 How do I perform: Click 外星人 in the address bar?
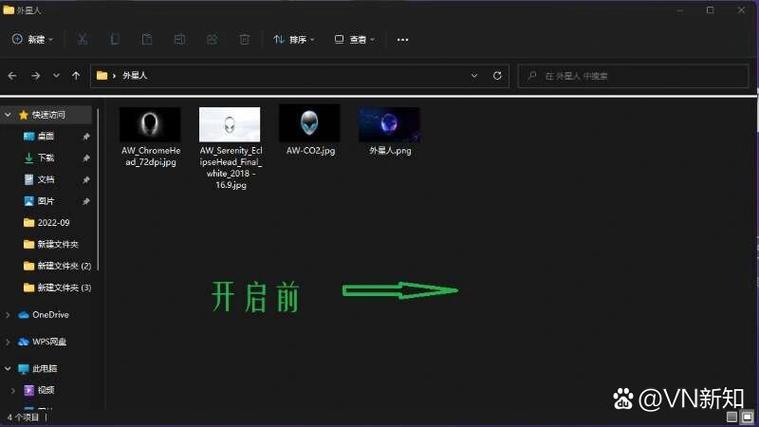(135, 76)
